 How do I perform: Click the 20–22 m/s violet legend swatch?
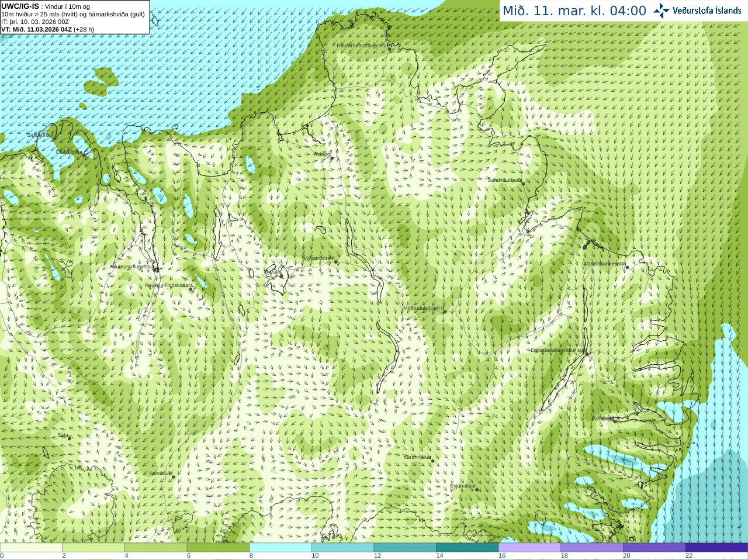(654, 548)
